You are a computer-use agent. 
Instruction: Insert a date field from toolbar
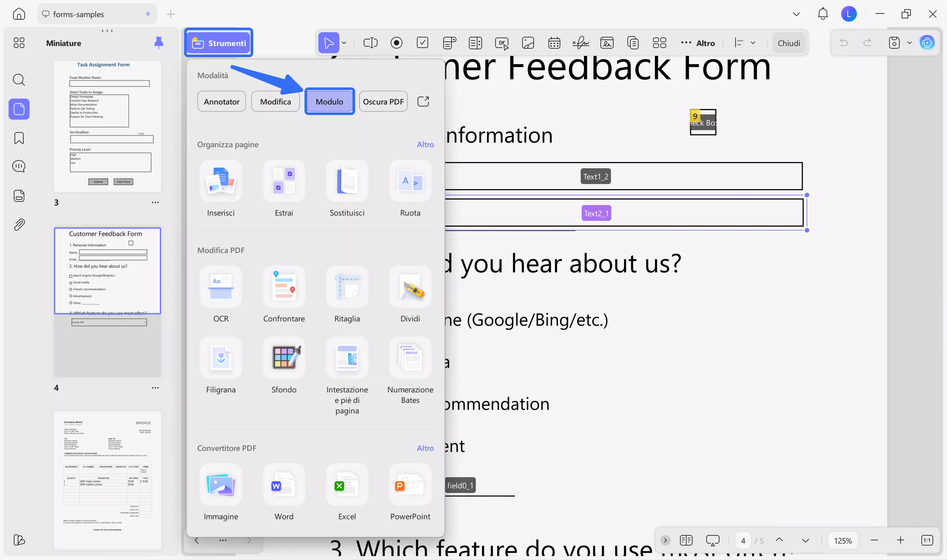[554, 43]
